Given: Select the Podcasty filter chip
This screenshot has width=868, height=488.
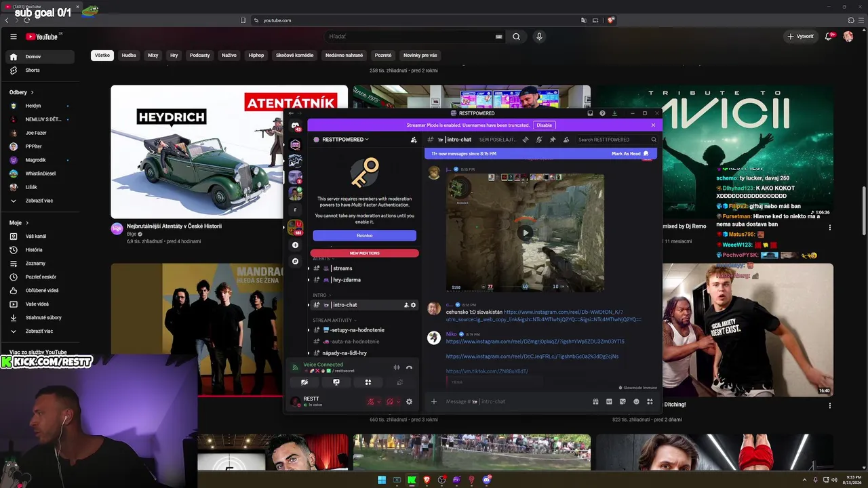Looking at the screenshot, I should click(200, 56).
